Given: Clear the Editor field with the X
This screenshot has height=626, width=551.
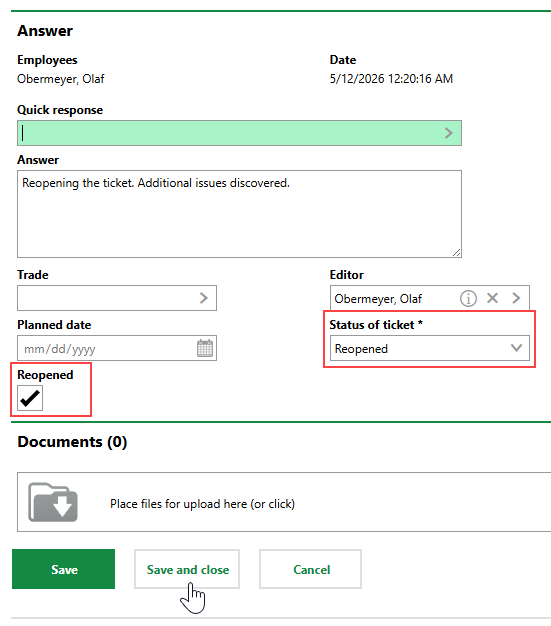Looking at the screenshot, I should pos(492,298).
